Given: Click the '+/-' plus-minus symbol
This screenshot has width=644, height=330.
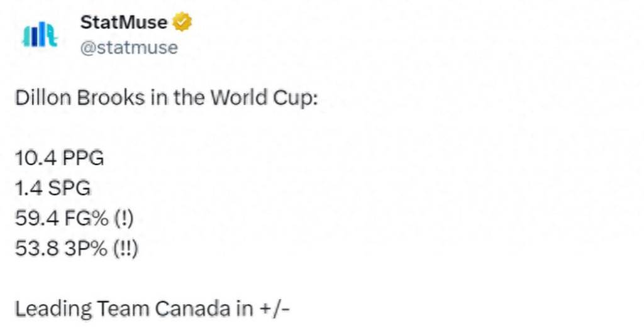Looking at the screenshot, I should pos(275,309).
